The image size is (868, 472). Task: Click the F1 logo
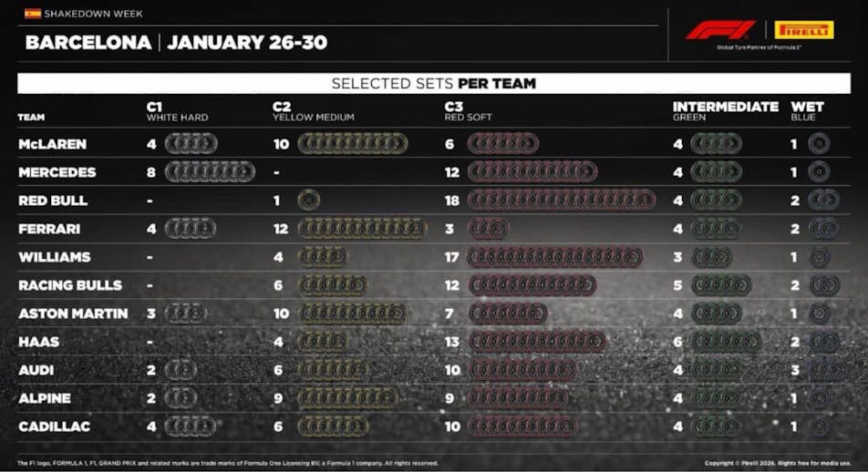(720, 30)
